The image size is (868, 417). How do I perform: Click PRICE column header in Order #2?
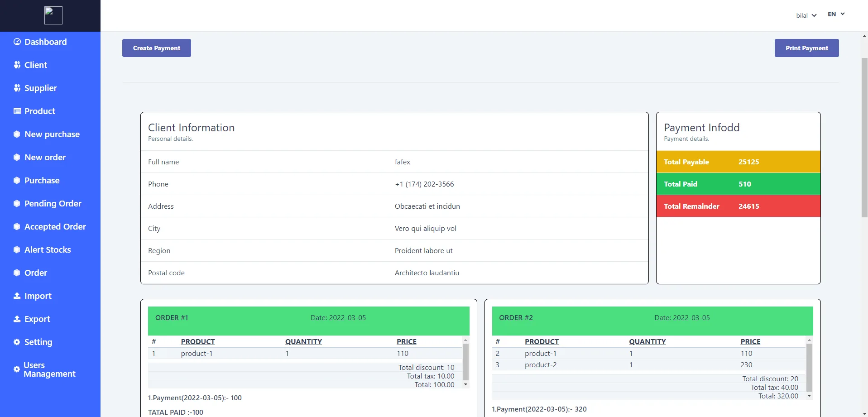click(x=750, y=342)
